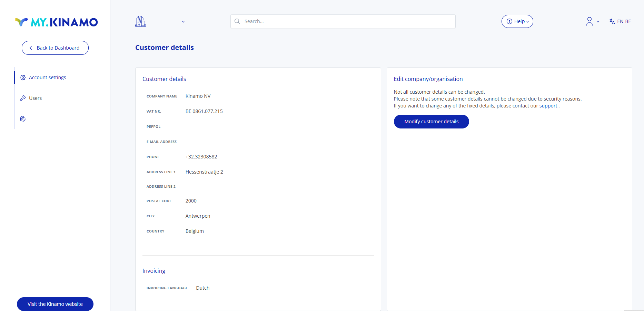Expand the company selector chevron
Screen dimensions: 644x311
pyautogui.click(x=183, y=22)
